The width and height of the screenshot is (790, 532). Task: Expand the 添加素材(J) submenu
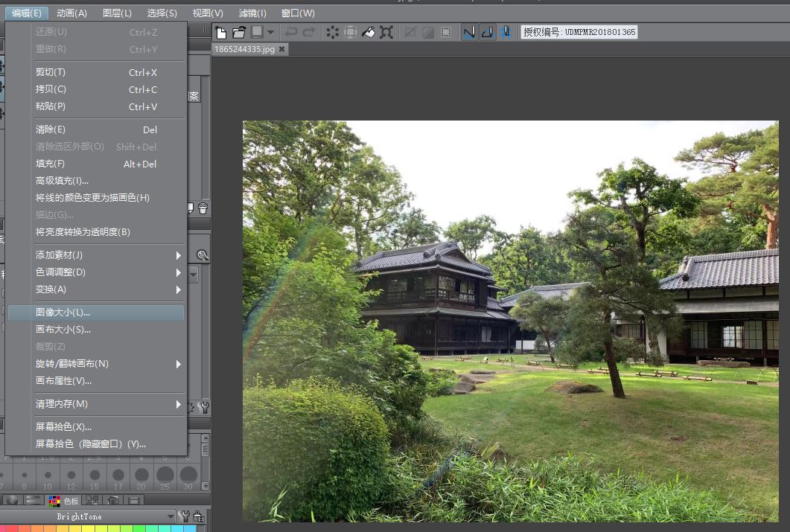tap(96, 255)
